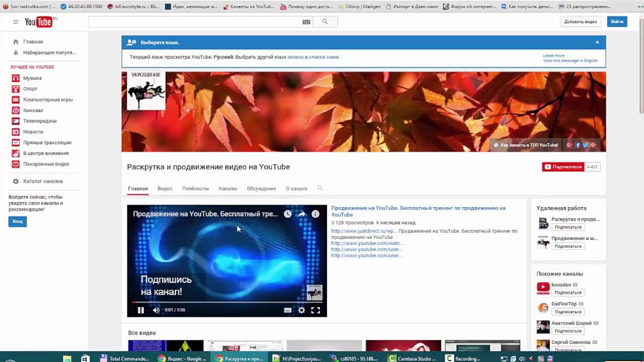
Task: Switch video to fullscreen
Action: (315, 310)
